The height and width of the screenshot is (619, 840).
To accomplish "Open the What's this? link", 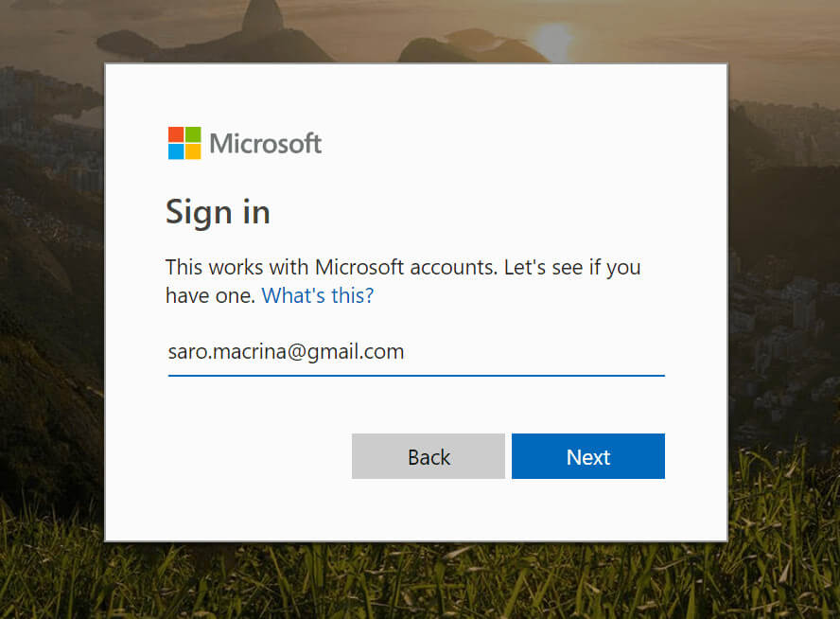I will tap(318, 295).
